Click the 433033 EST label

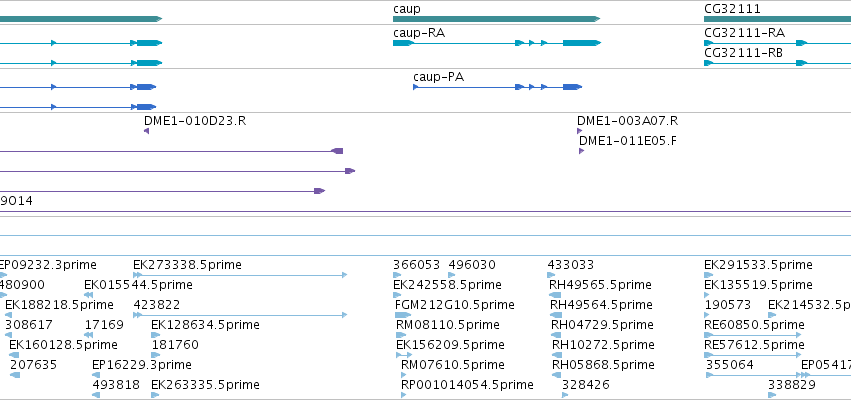(x=570, y=265)
